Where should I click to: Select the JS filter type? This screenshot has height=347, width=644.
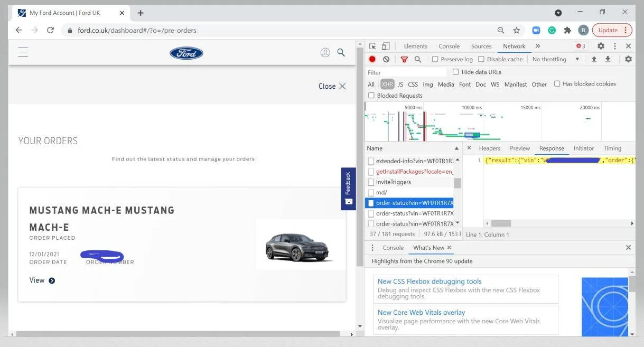[400, 85]
